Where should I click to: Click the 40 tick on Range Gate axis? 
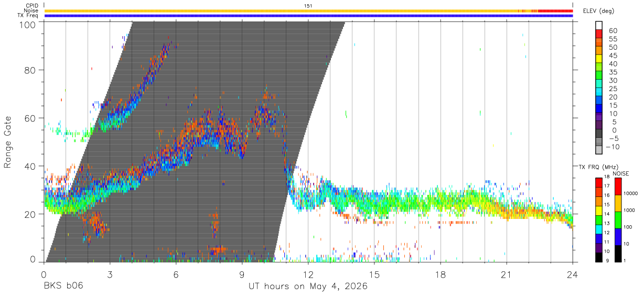(x=30, y=166)
